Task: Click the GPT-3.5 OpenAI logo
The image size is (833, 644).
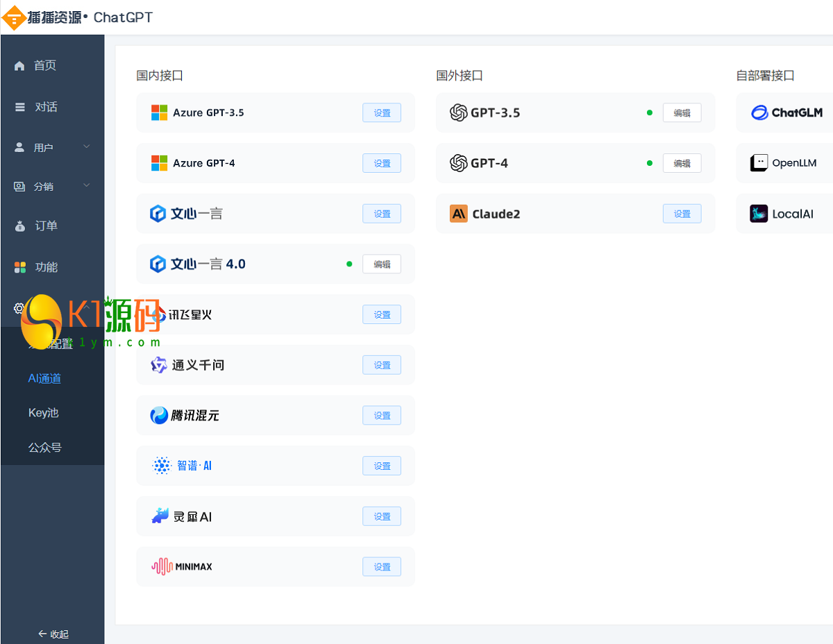Action: click(459, 112)
